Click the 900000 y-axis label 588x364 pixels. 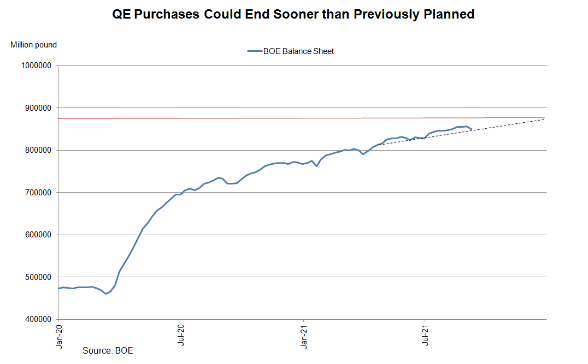pos(37,108)
